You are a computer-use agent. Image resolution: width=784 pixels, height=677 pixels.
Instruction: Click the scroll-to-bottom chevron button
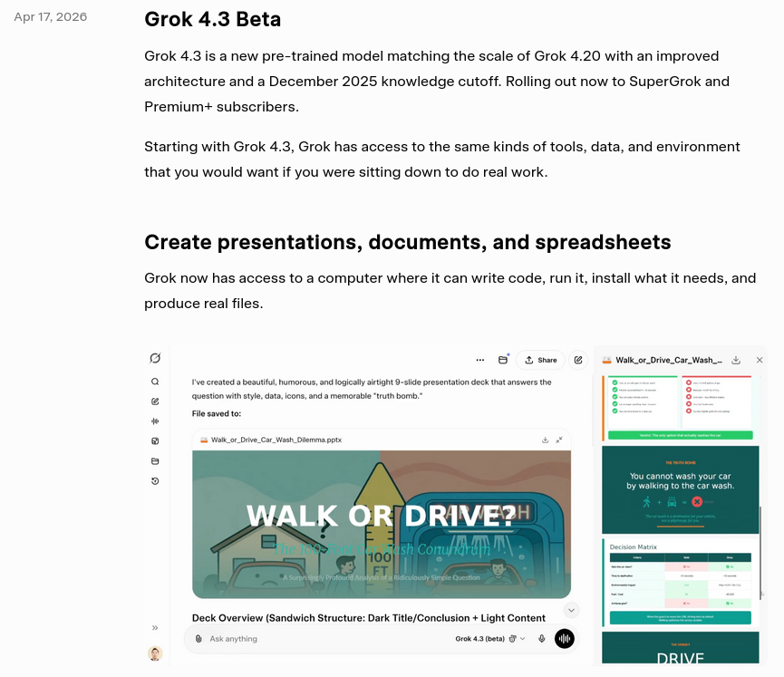point(572,610)
